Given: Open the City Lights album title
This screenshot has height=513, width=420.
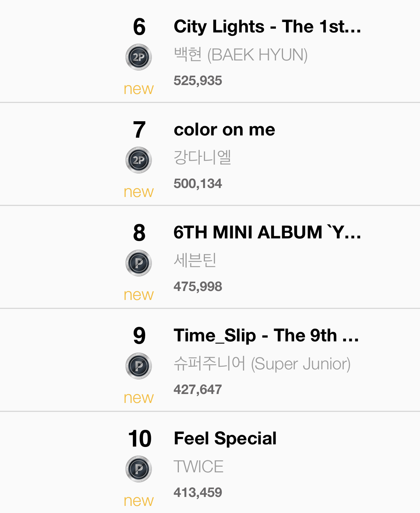Looking at the screenshot, I should tap(267, 27).
